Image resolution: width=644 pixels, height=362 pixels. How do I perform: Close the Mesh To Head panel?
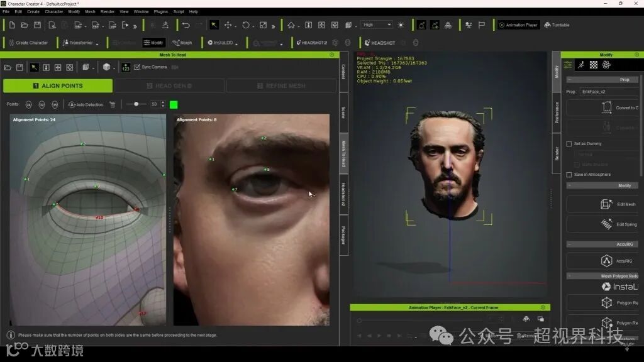click(x=332, y=55)
